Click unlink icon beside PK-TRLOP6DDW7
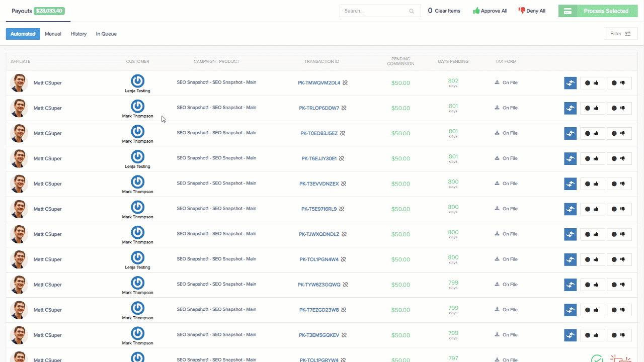 tap(344, 108)
